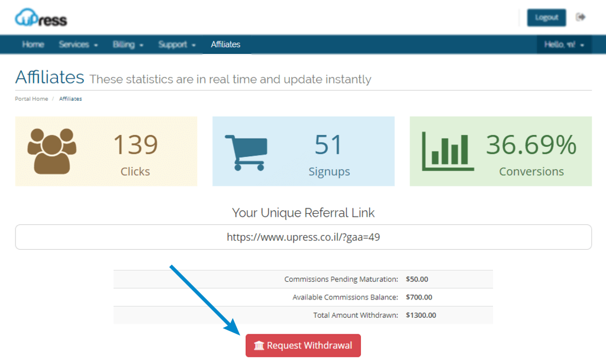This screenshot has height=364, width=606.
Task: Click the 36.69% Conversions statistic card
Action: coord(501,151)
